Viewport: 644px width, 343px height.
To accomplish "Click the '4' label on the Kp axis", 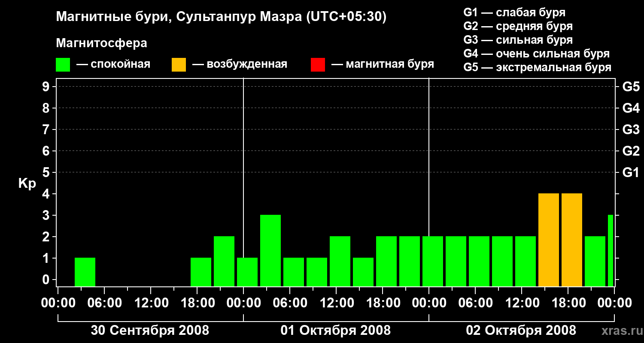I will tap(47, 194).
